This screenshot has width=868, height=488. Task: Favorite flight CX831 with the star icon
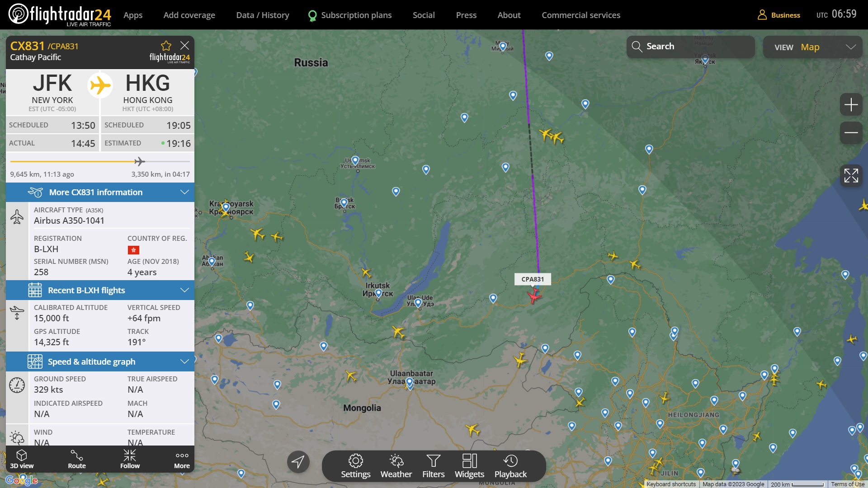[x=166, y=46]
